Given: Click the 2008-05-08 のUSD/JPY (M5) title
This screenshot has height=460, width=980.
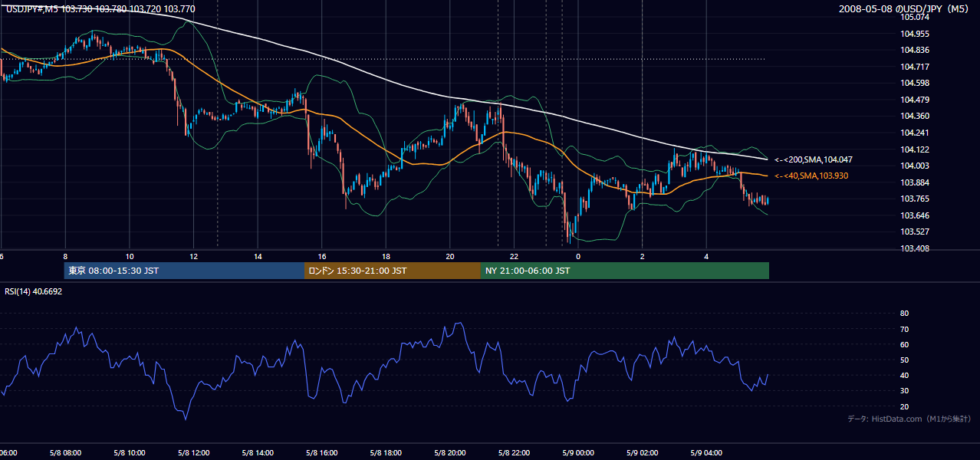Looking at the screenshot, I should pos(904,8).
